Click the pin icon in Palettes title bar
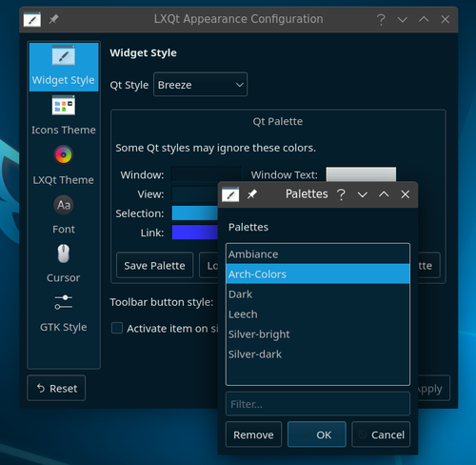 tap(252, 194)
